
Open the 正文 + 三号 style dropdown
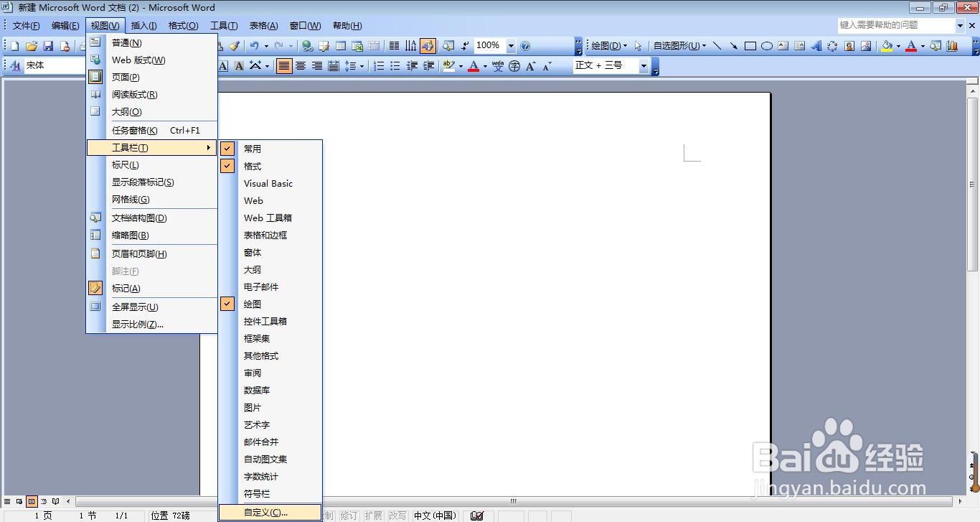click(x=644, y=66)
